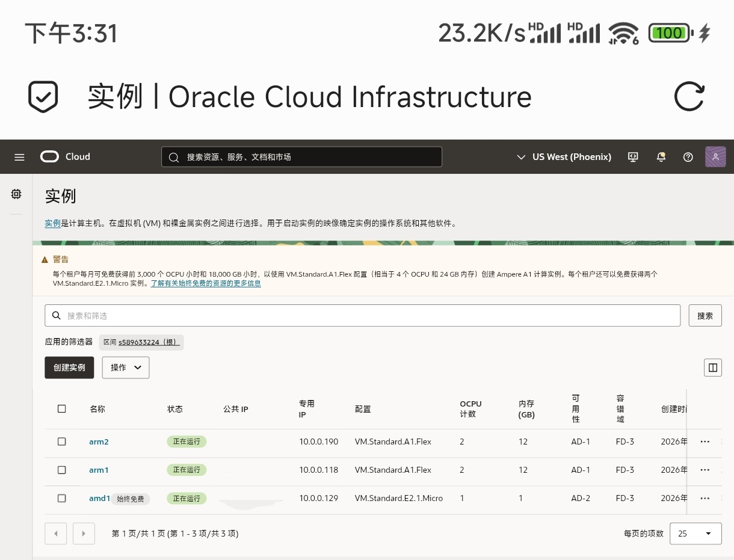The width and height of the screenshot is (734, 560).
Task: Click the 内存 (GB) column header
Action: 526,409
